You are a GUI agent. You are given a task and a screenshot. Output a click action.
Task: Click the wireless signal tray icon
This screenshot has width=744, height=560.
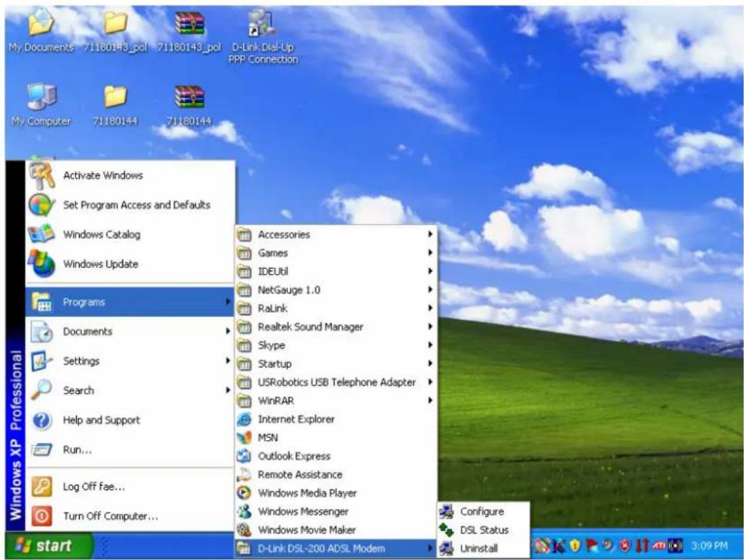tap(675, 546)
